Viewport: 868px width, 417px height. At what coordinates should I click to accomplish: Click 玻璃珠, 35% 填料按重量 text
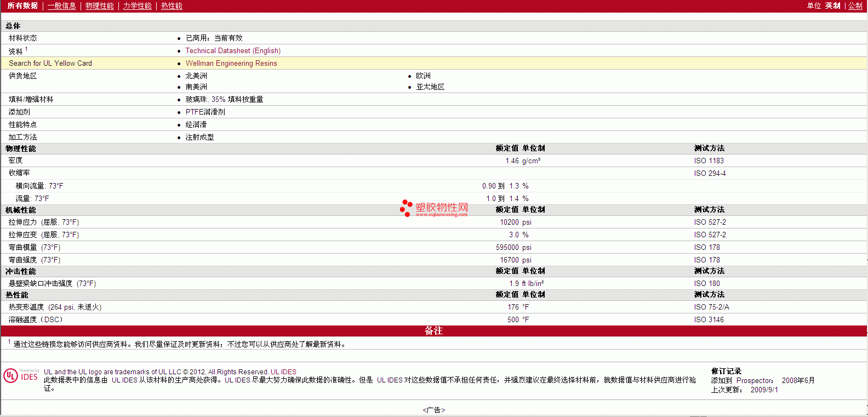point(224,99)
